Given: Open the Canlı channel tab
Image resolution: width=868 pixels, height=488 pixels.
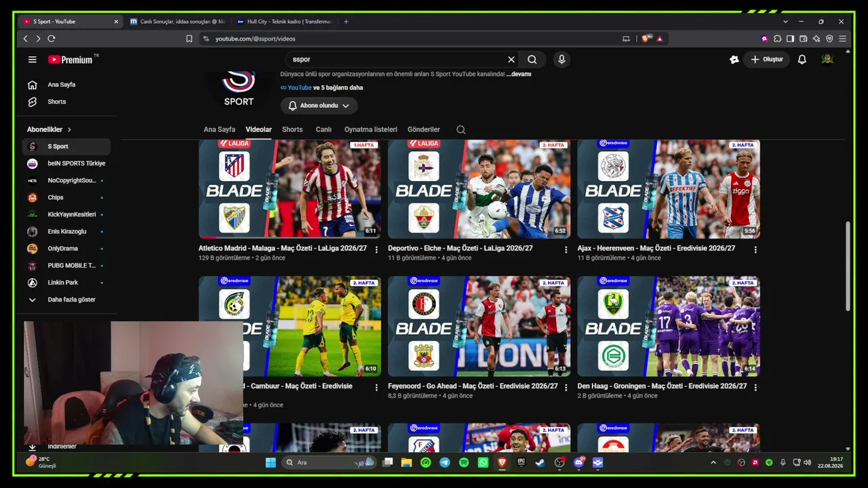Looking at the screenshot, I should 323,129.
